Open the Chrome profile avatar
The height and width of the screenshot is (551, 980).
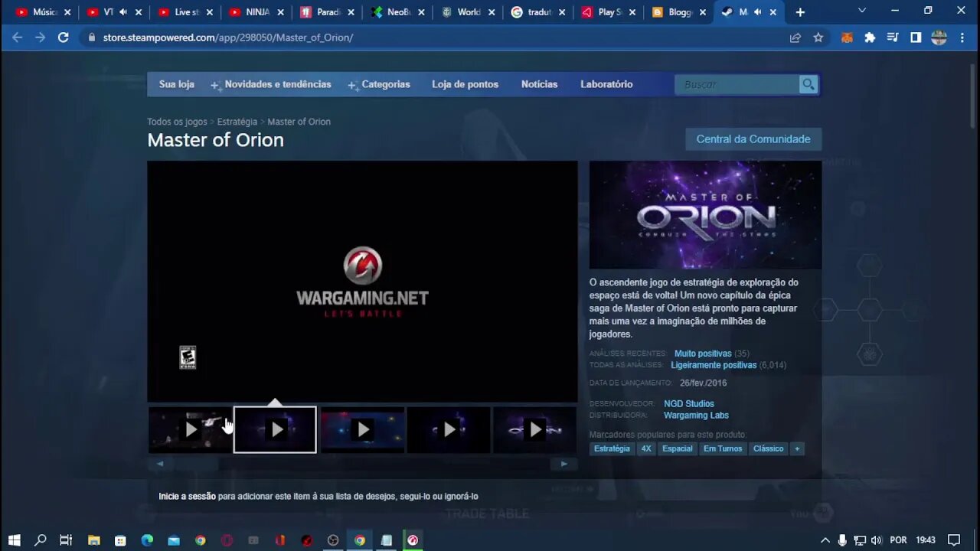click(939, 37)
